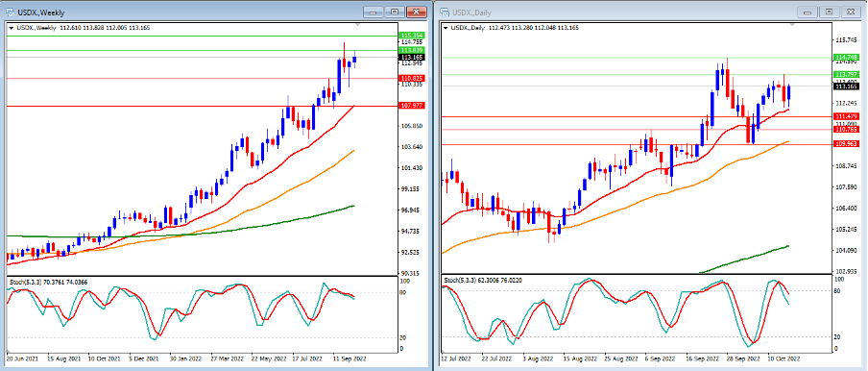Click the green 115.354 price label in Weekly chart
The image size is (868, 371).
point(411,36)
